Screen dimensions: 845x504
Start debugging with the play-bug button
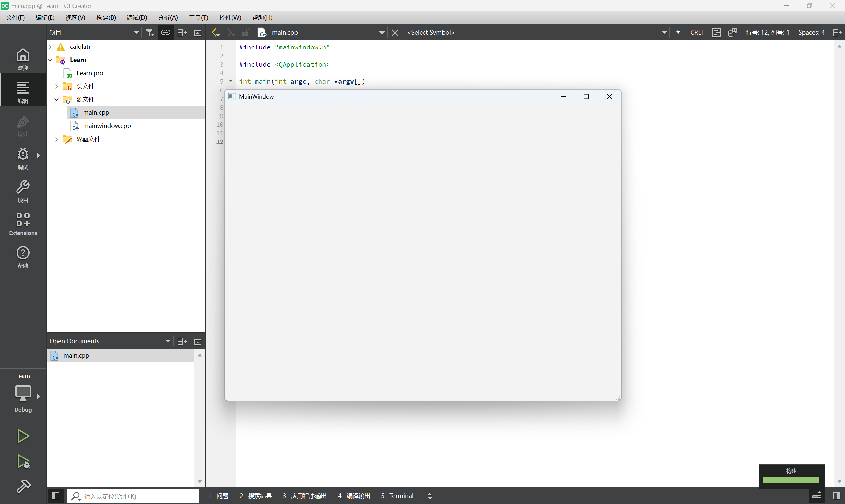(x=23, y=461)
